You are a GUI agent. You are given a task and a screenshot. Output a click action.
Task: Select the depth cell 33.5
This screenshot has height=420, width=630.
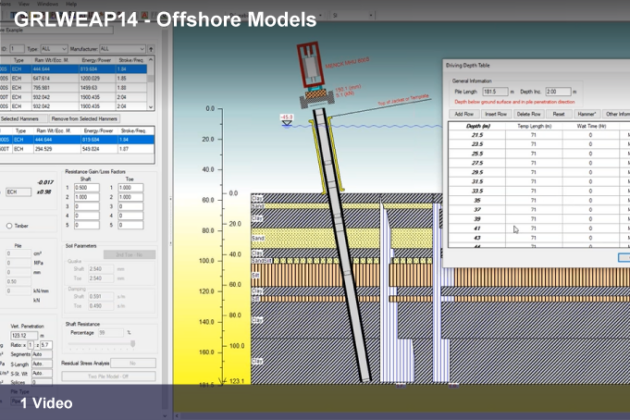477,191
